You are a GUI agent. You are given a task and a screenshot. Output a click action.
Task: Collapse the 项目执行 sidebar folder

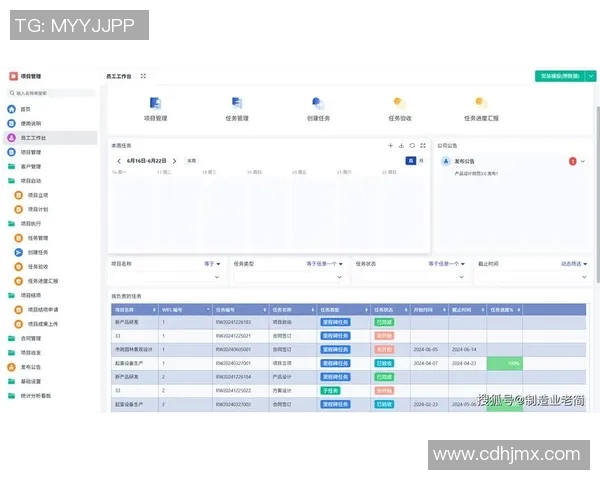(x=24, y=224)
